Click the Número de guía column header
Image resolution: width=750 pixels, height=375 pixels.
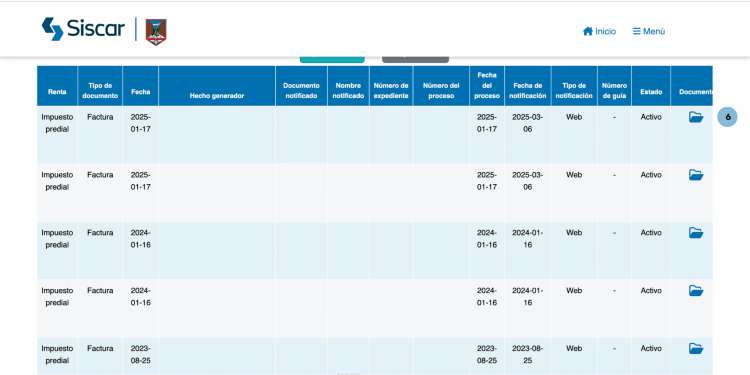[614, 91]
